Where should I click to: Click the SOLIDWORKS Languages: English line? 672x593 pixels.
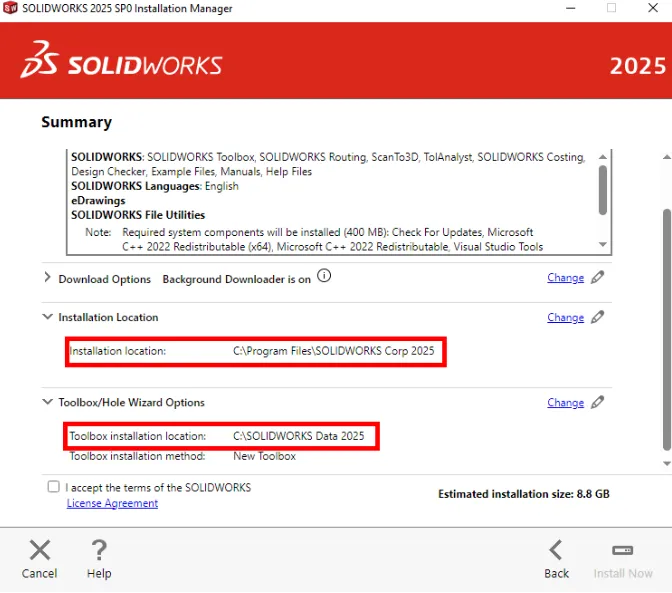[155, 186]
